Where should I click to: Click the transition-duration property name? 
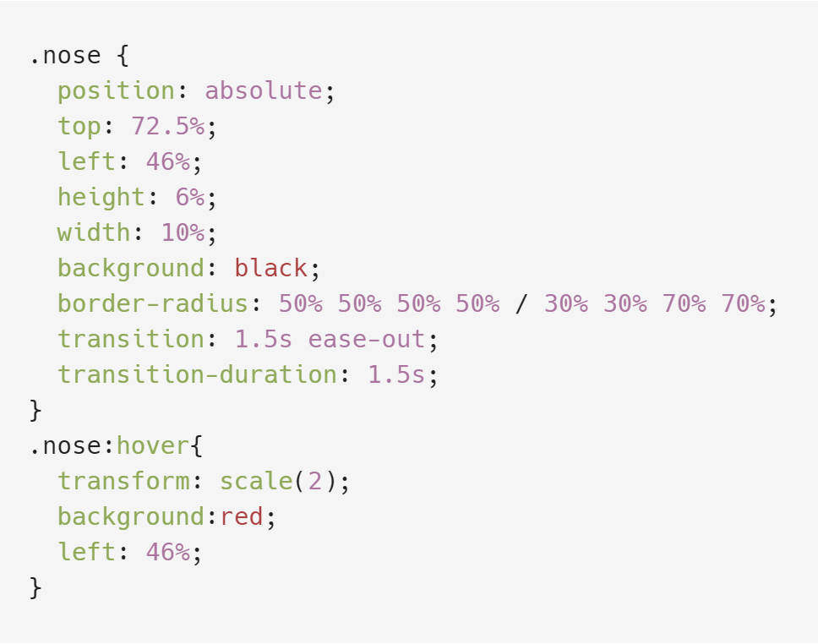pos(197,374)
